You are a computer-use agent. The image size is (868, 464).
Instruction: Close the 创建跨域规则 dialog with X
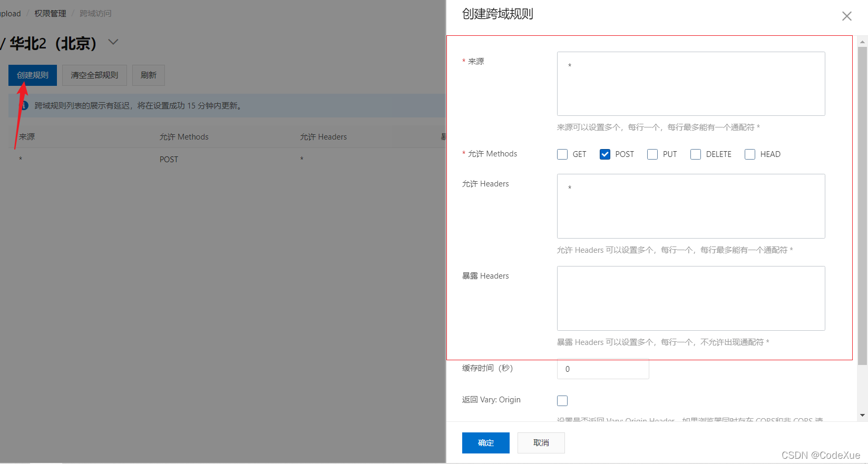click(846, 16)
